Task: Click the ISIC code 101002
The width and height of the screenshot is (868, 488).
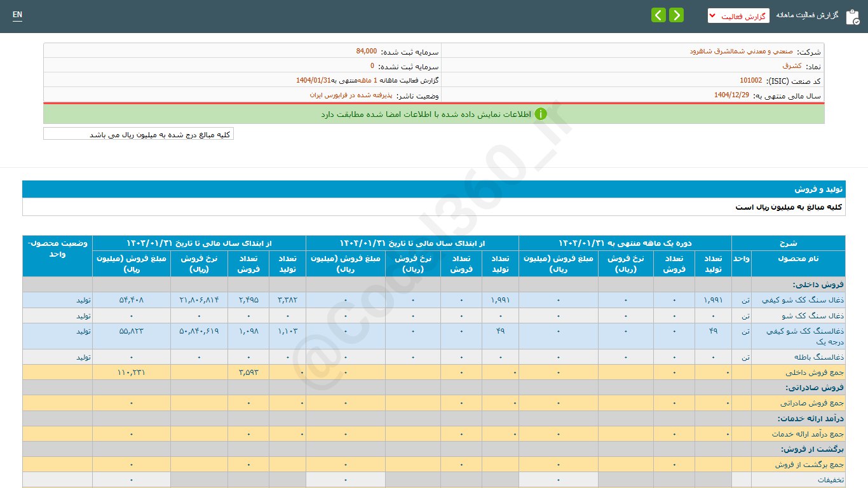Action: [750, 81]
